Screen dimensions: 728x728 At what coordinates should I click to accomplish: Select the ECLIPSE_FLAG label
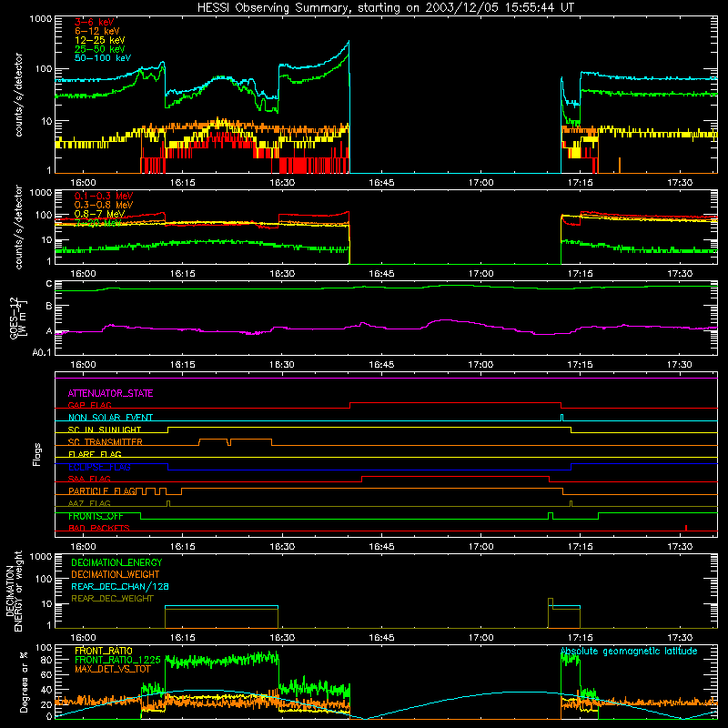click(x=99, y=467)
